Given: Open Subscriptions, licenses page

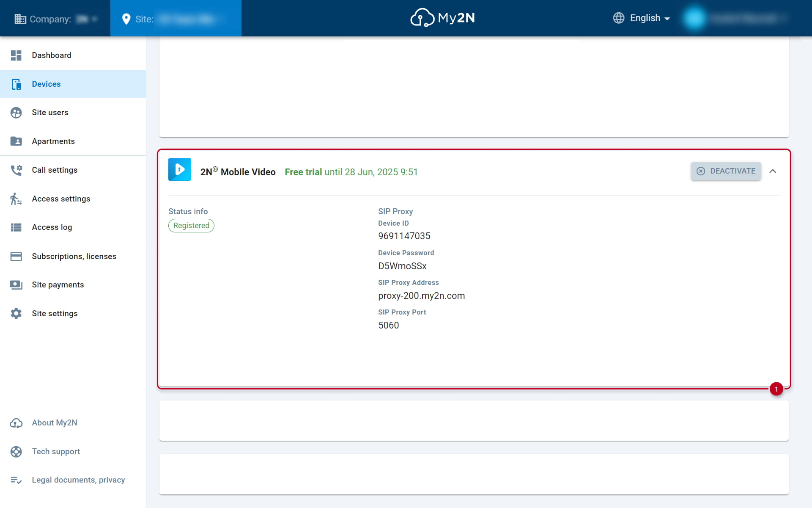Looking at the screenshot, I should click(x=73, y=257).
